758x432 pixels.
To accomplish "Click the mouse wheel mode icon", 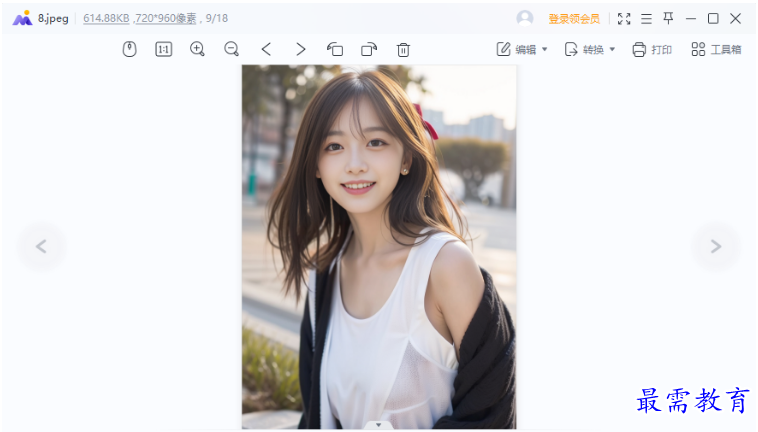I will (130, 49).
